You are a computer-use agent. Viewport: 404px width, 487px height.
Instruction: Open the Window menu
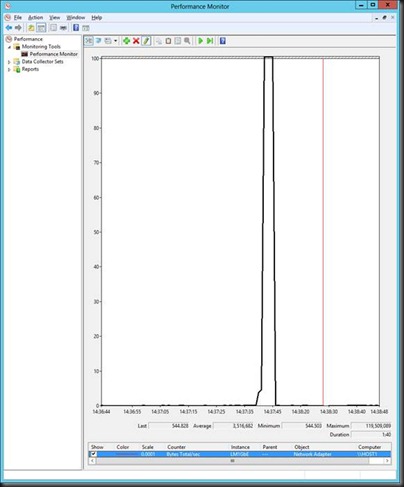point(76,17)
